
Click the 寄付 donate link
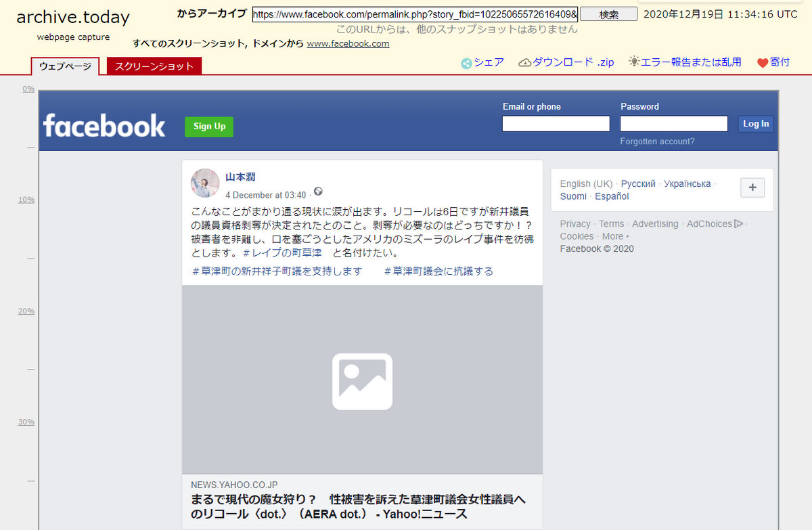[x=780, y=62]
